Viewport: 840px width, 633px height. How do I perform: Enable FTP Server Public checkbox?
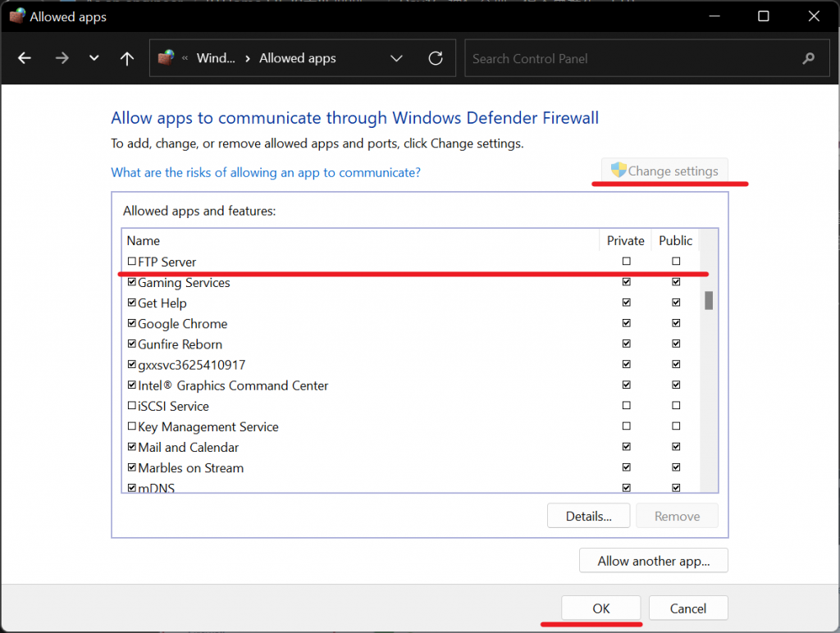coord(676,262)
